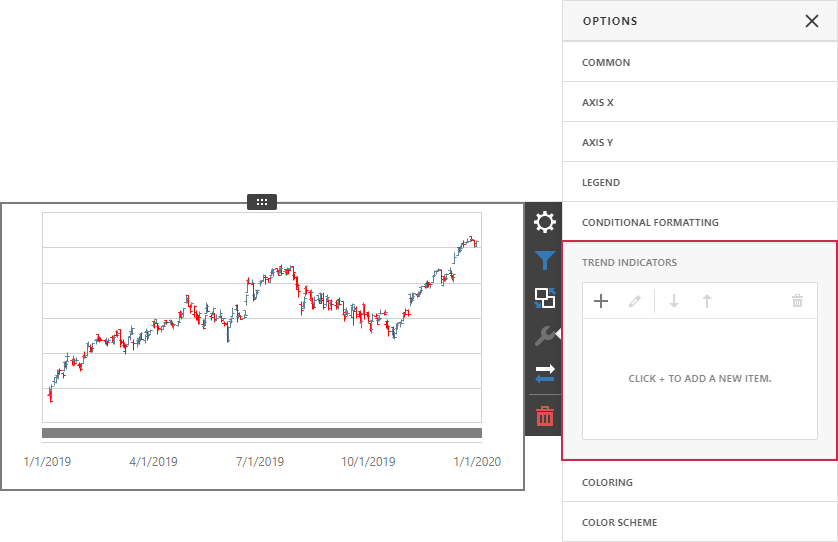
Task: Open the filter funnel menu
Action: tap(545, 260)
